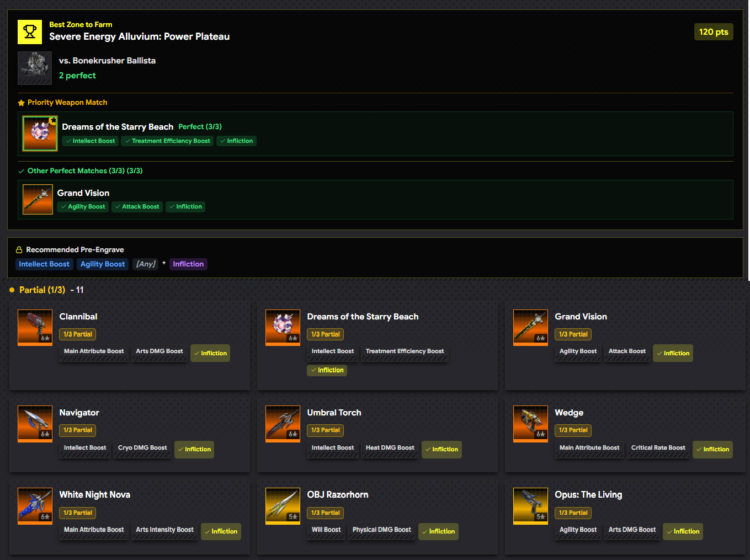This screenshot has width=750, height=560.
Task: Click Umbral Torch's checked Infliction tag
Action: (442, 450)
